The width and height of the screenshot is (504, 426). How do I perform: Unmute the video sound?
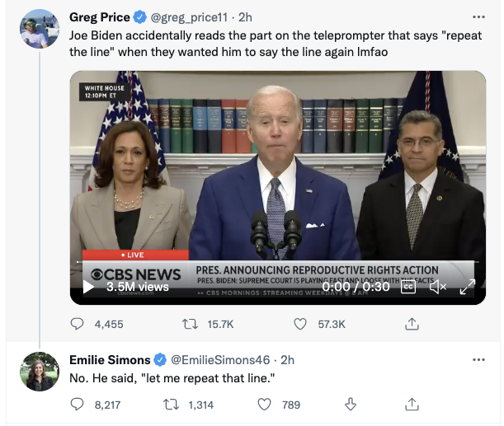[x=438, y=287]
